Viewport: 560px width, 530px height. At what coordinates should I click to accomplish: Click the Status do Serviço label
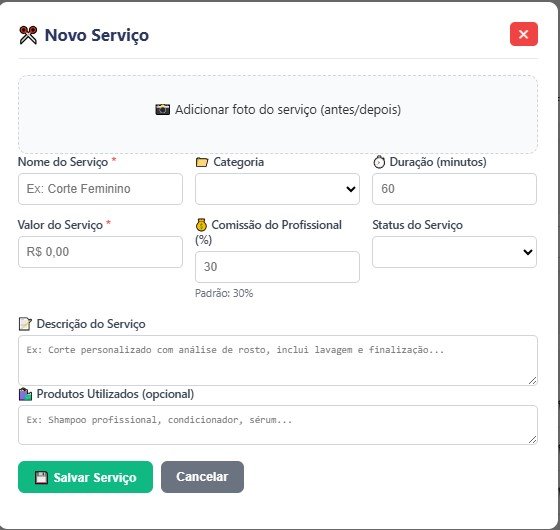[418, 225]
